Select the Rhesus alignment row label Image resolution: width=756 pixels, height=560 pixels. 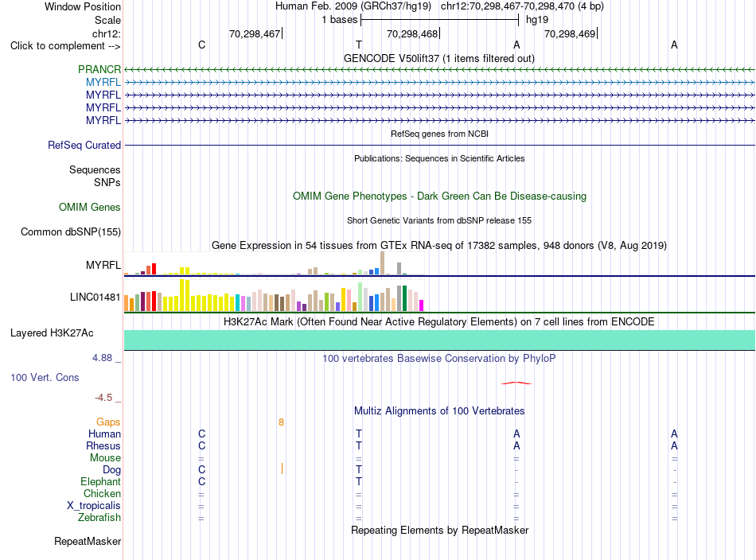pos(103,445)
